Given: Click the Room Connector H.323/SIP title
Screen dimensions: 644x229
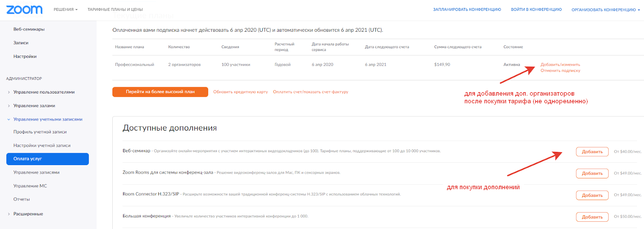Looking at the screenshot, I should [151, 194].
